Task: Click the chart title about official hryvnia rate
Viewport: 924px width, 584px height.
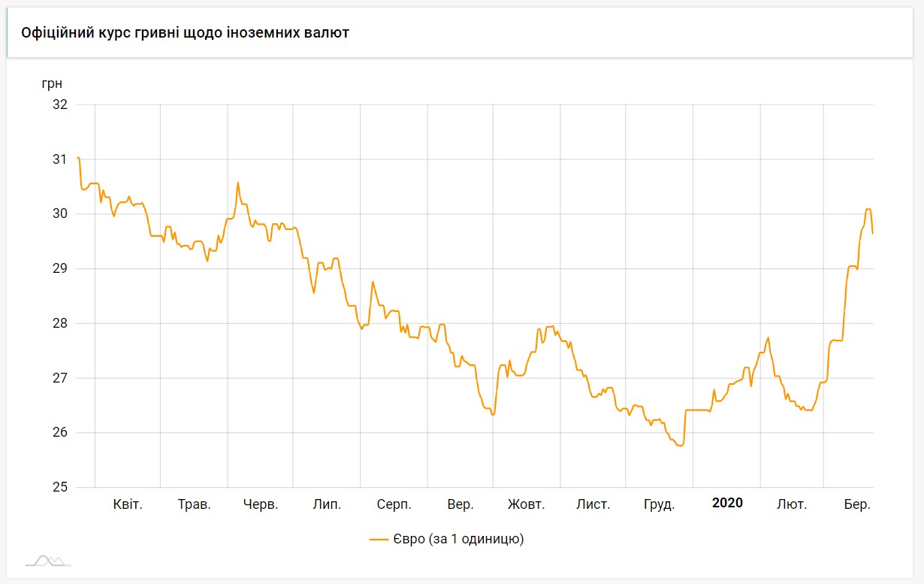Action: click(x=185, y=33)
